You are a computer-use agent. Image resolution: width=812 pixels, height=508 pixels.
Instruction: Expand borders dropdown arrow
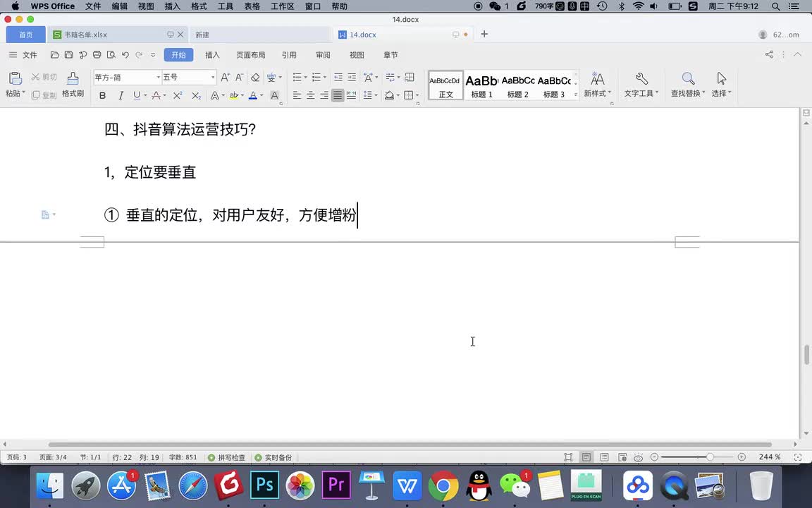pyautogui.click(x=417, y=95)
